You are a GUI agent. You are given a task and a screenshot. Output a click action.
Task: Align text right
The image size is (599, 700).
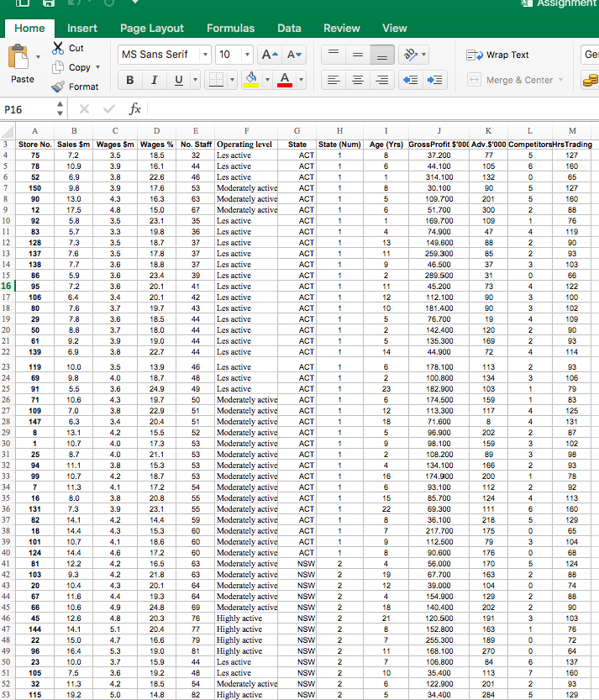[x=382, y=80]
